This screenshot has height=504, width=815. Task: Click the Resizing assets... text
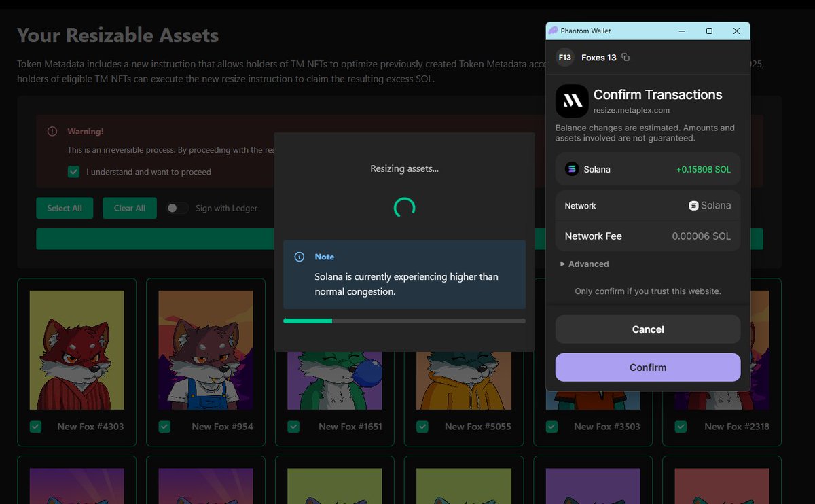click(404, 168)
